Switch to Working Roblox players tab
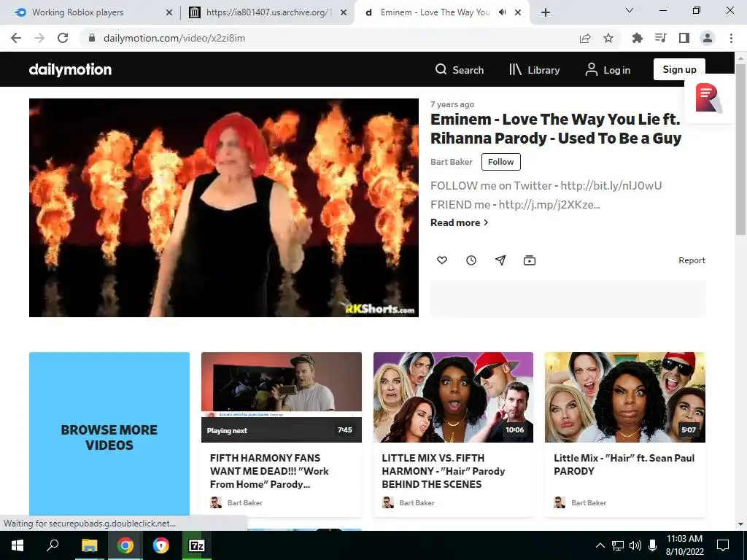 [x=77, y=12]
